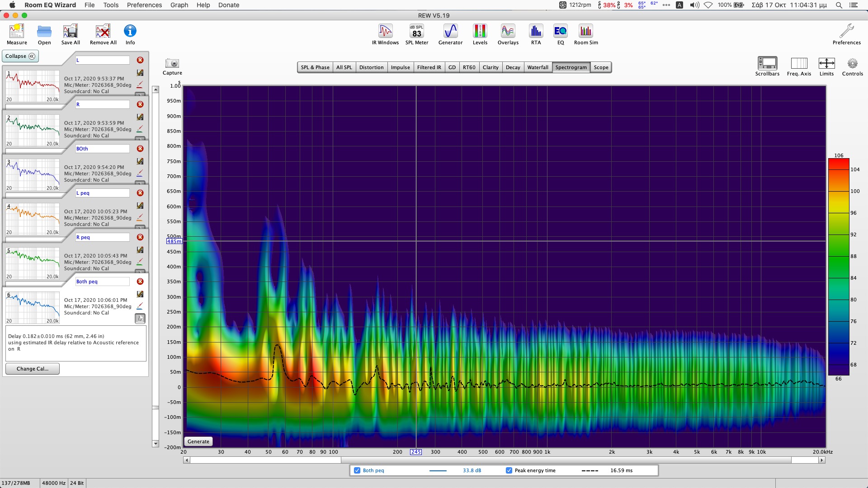Open Freq. Axis toggle
The height and width of the screenshot is (488, 868).
pyautogui.click(x=799, y=66)
